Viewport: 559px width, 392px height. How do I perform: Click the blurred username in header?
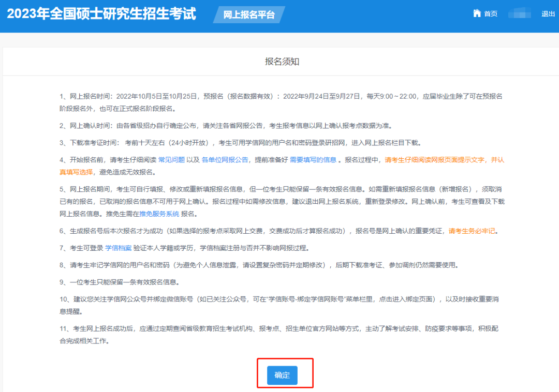(x=520, y=14)
